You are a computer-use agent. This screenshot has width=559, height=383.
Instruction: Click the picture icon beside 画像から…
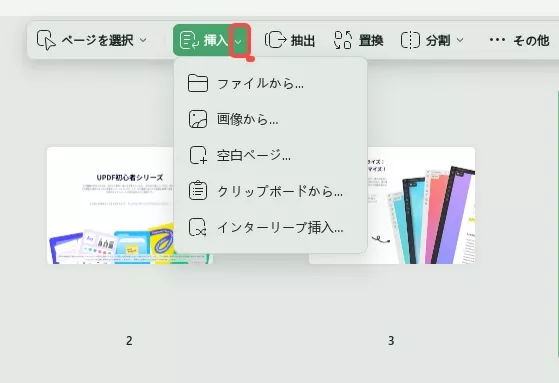(x=198, y=119)
